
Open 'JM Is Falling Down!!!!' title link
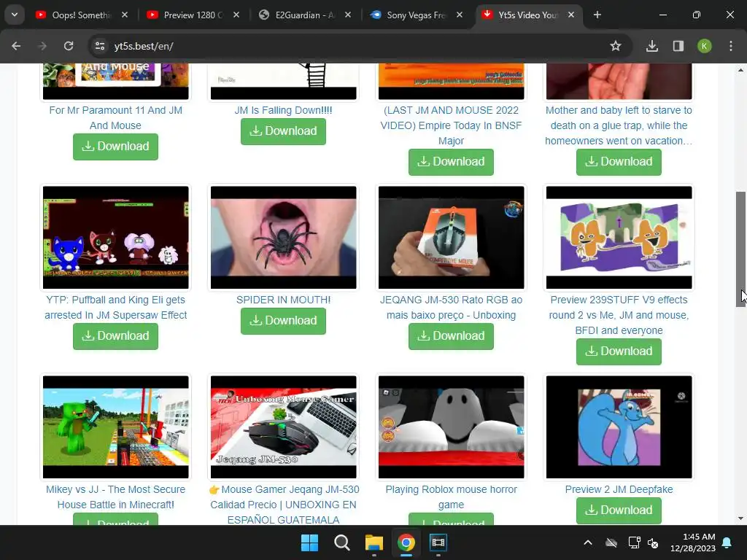[x=283, y=110]
